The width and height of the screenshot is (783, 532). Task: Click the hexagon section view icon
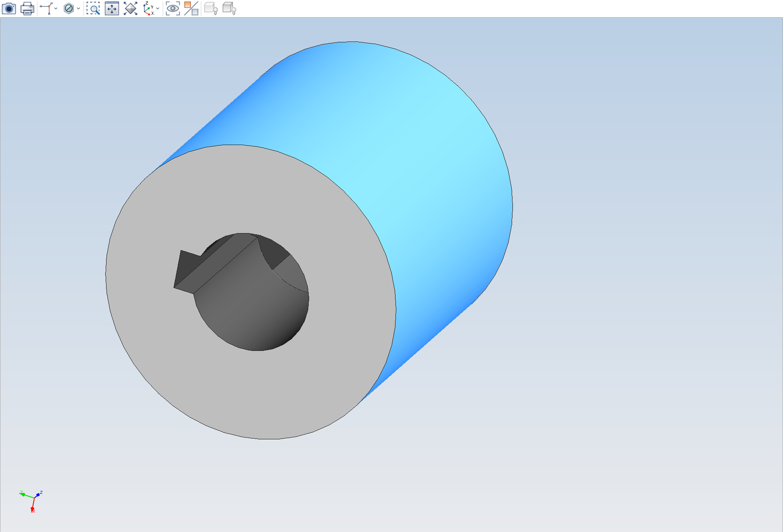69,8
